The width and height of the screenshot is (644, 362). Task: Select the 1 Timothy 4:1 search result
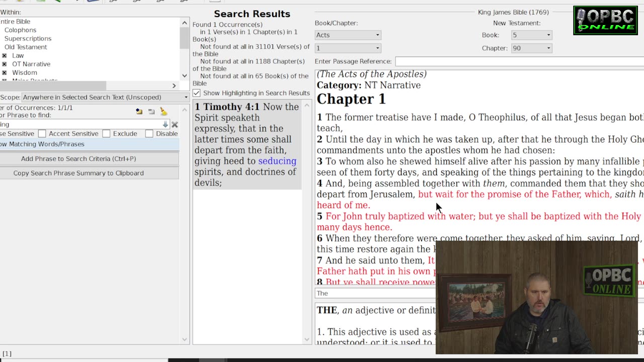click(247, 144)
